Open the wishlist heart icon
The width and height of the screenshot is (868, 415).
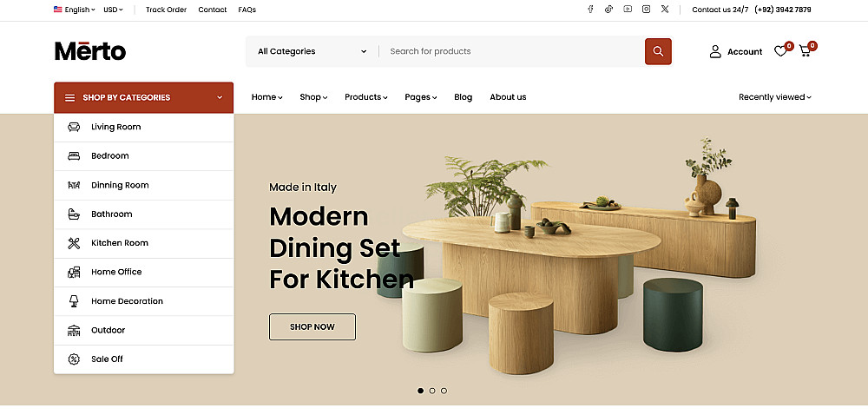pyautogui.click(x=780, y=51)
